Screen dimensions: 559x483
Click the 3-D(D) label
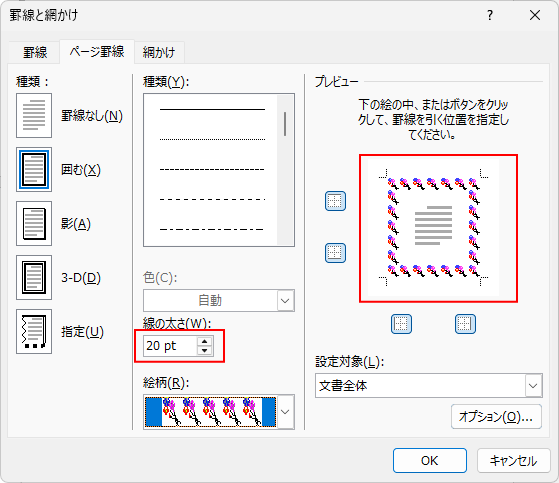click(81, 278)
